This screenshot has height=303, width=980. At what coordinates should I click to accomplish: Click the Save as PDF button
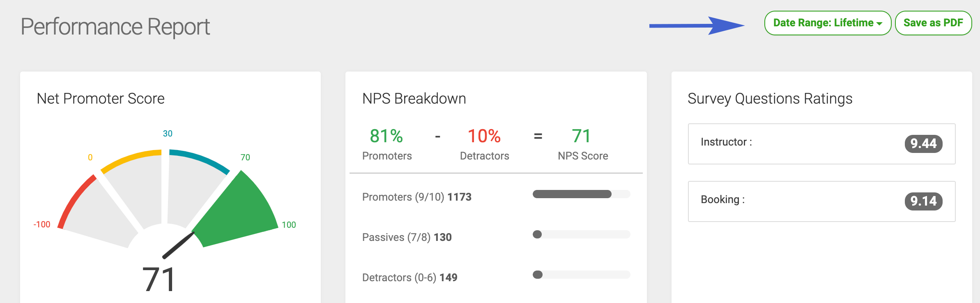[933, 23]
